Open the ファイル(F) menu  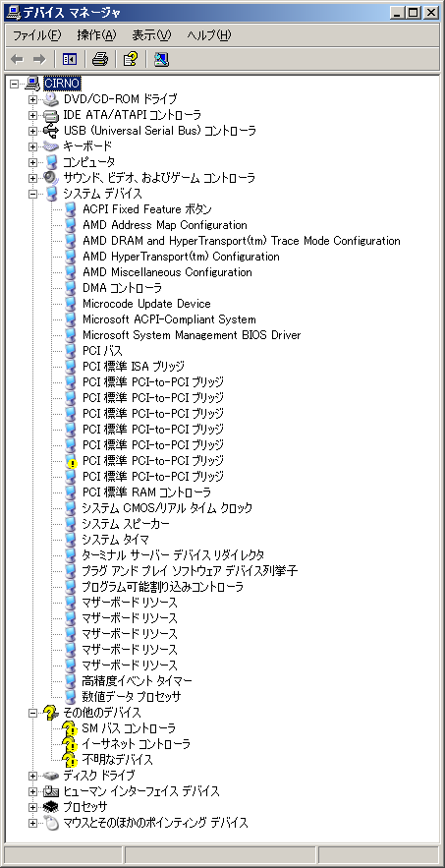pos(37,35)
